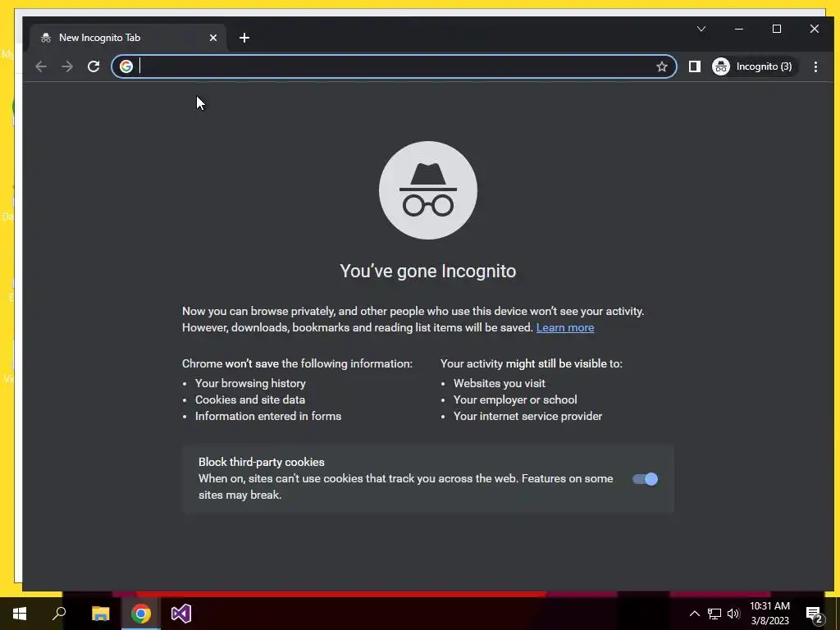Open a new tab with plus button
This screenshot has height=630, width=840.
pyautogui.click(x=244, y=38)
